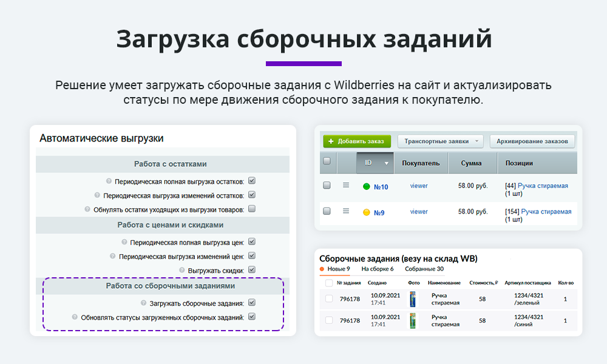The width and height of the screenshot is (607, 364).
Task: Click help icon beside "Периодическая выгрузка изменений цен"
Action: pyautogui.click(x=113, y=255)
